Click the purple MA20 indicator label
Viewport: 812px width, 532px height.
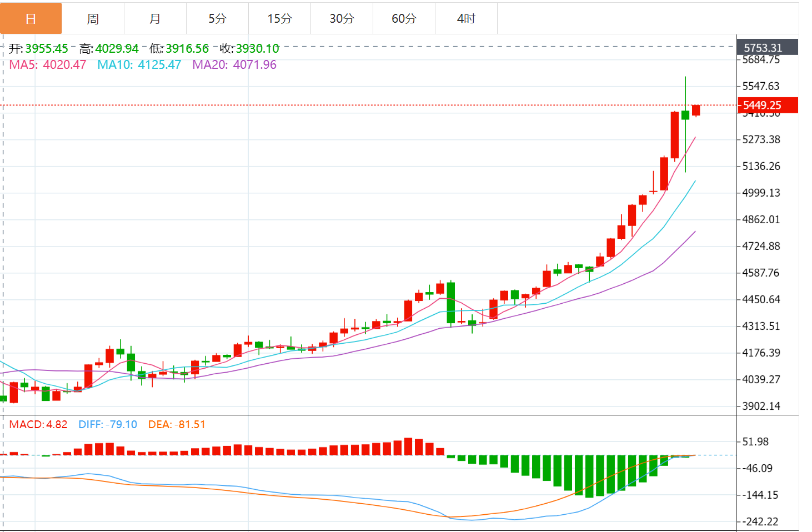tap(234, 64)
